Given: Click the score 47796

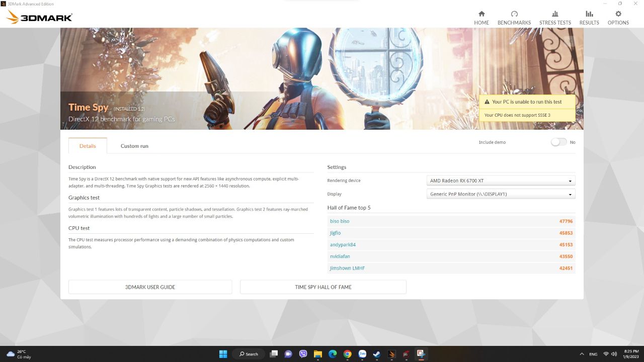Looking at the screenshot, I should pyautogui.click(x=566, y=221).
